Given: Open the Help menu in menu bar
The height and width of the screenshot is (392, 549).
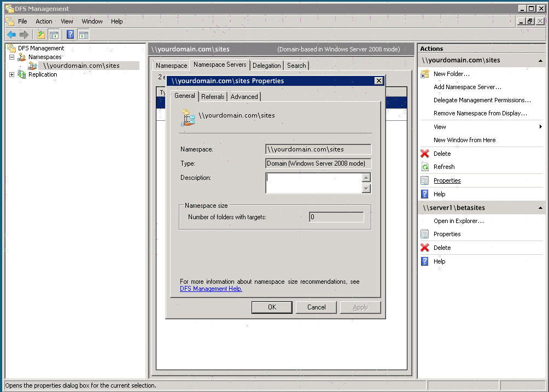Looking at the screenshot, I should pyautogui.click(x=116, y=21).
